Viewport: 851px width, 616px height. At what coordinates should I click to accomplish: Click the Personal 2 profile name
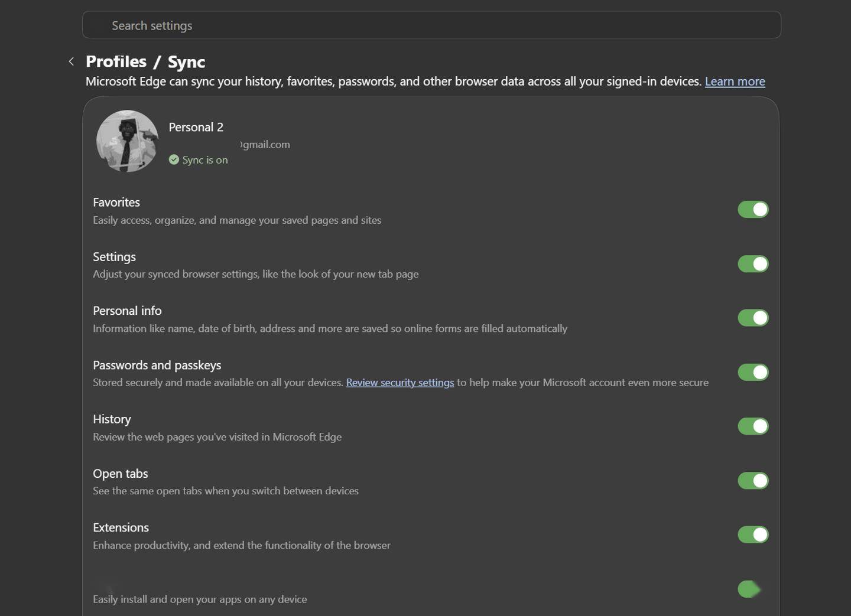coord(196,127)
